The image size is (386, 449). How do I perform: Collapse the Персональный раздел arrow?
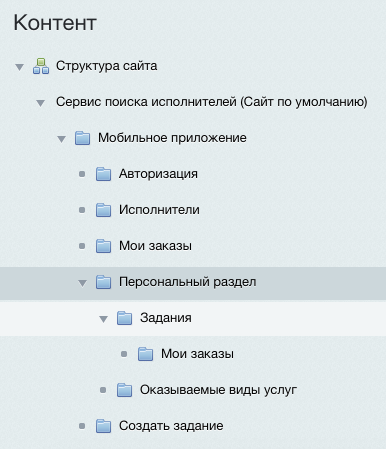point(82,283)
